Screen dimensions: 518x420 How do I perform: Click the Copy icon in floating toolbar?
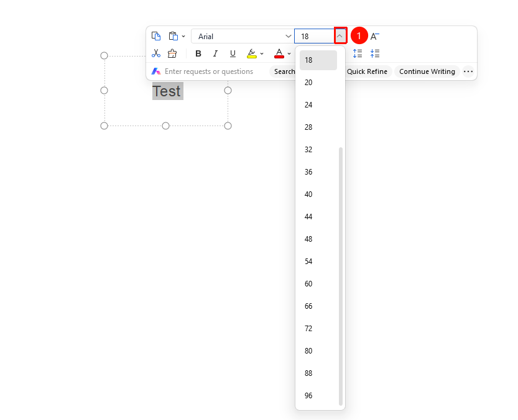point(156,36)
